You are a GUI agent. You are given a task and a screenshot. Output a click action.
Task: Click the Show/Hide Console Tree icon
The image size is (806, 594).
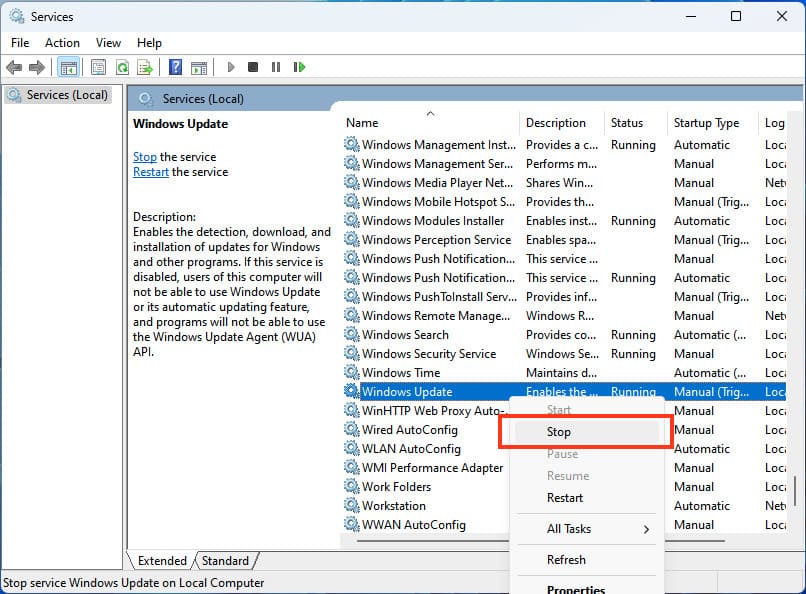pyautogui.click(x=69, y=67)
